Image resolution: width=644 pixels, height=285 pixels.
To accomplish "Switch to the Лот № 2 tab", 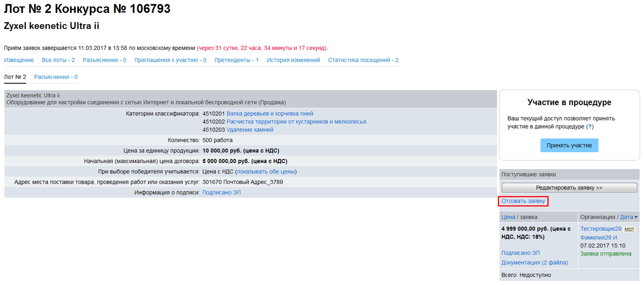I will coord(15,77).
